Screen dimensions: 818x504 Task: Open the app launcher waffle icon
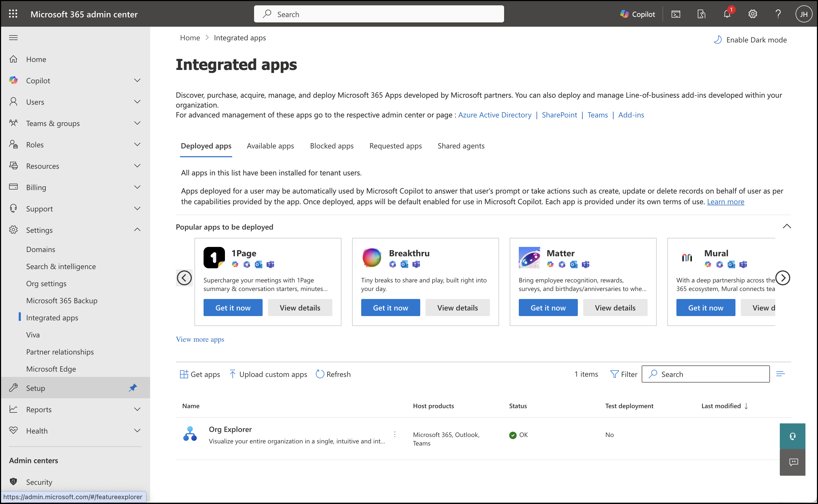13,14
